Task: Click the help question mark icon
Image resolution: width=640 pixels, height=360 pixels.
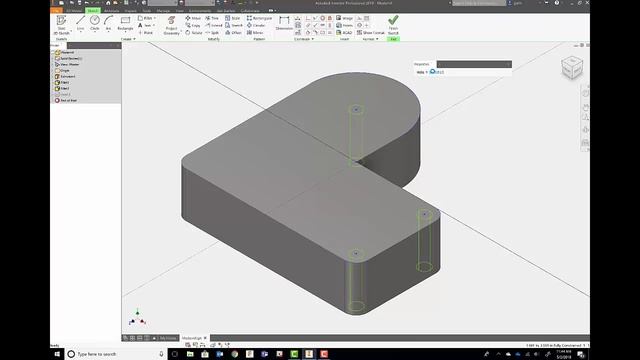Action: tap(557, 3)
